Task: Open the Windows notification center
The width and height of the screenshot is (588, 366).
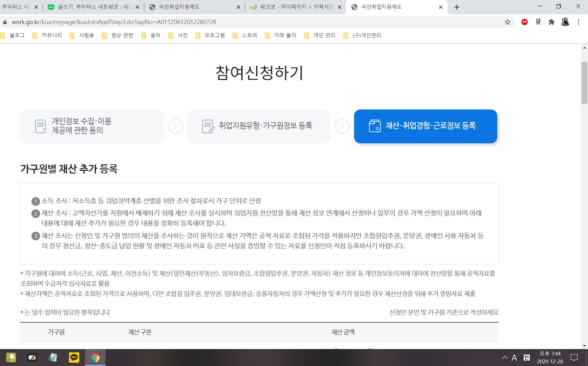Action: coord(574,358)
